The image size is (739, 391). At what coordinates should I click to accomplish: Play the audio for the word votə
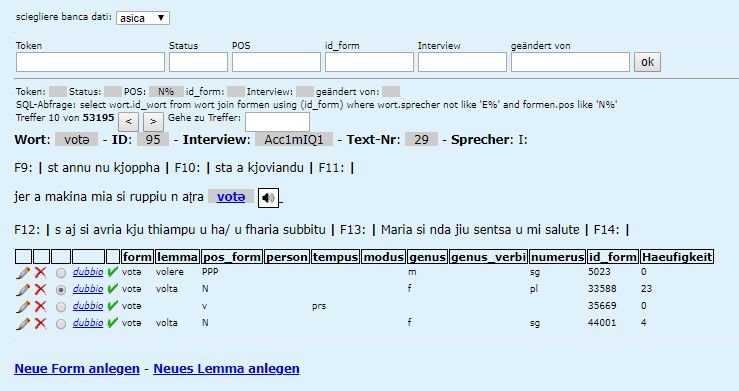268,197
